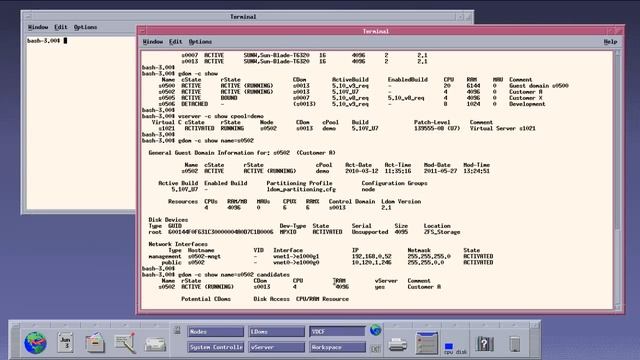This screenshot has width=640, height=360.
Task: Click front Terminal scrollbar up arrow
Action: [x=617, y=53]
